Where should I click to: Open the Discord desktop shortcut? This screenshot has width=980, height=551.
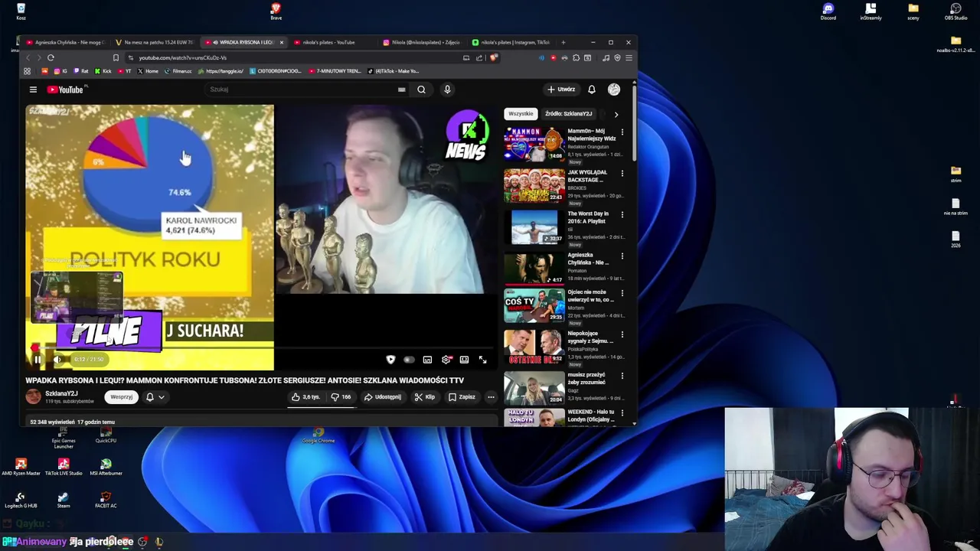828,11
